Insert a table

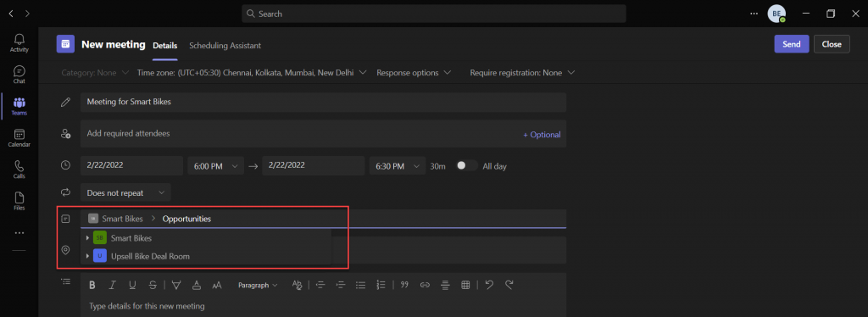pos(465,285)
